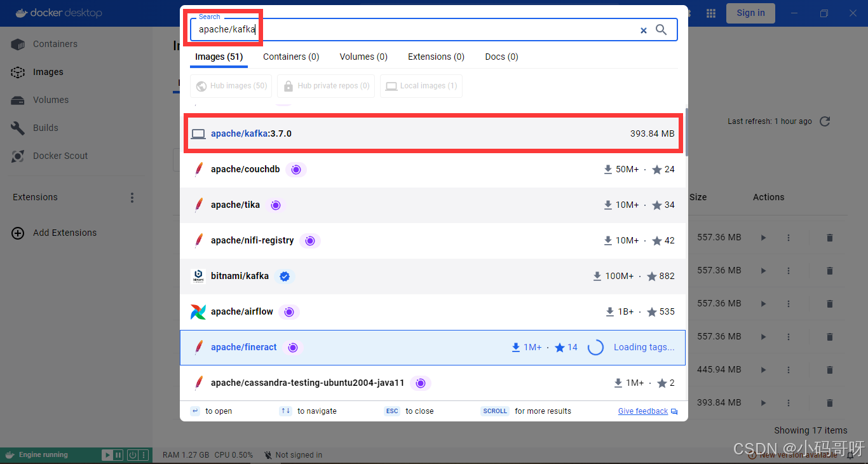Select apache/cassandra-testing-ubuntu2004-java11 result
This screenshot has width=868, height=464.
433,383
